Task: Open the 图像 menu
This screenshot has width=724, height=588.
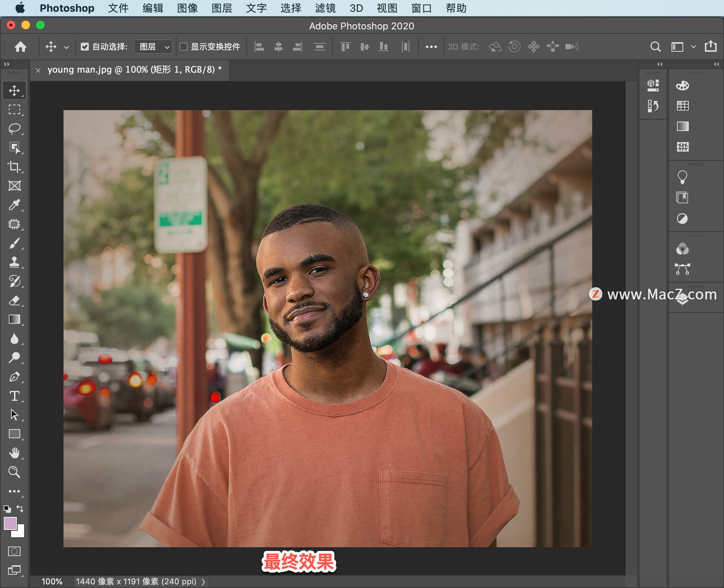Action: pyautogui.click(x=187, y=8)
